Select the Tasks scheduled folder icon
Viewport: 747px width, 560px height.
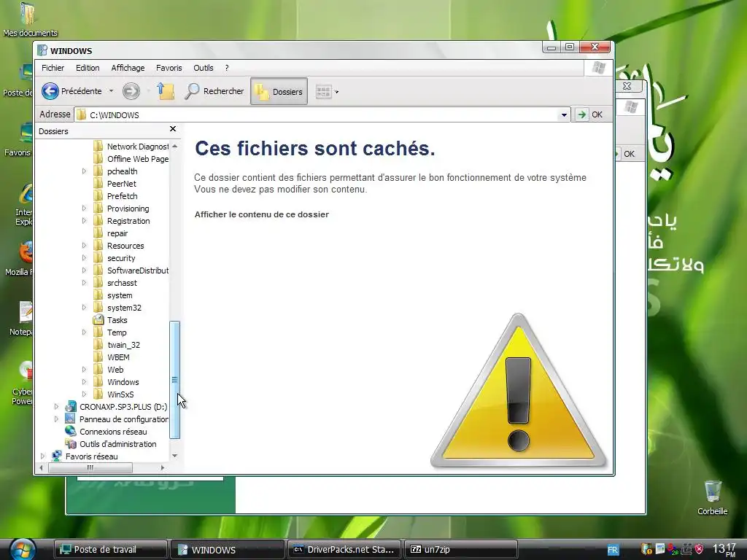[x=98, y=319]
